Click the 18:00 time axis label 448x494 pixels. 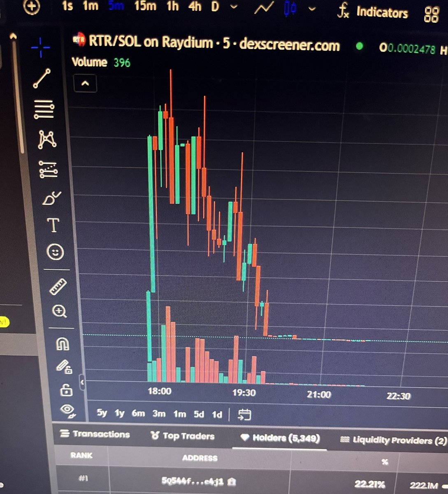159,391
